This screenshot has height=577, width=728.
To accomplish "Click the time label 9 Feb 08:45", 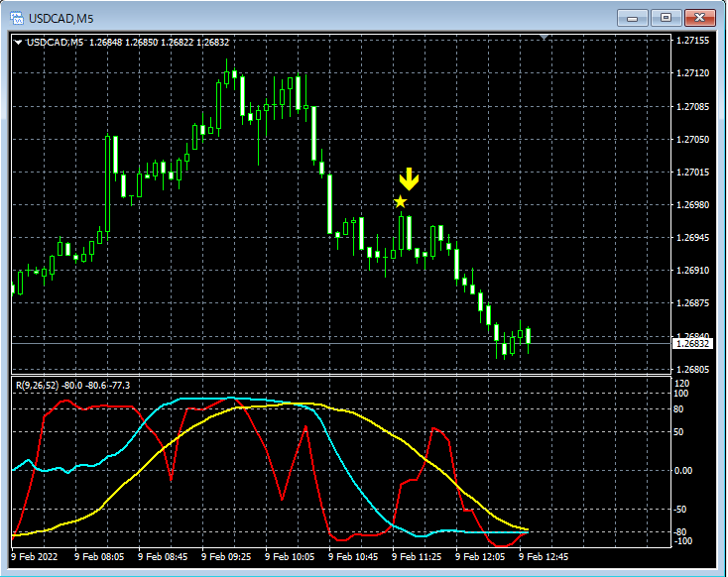I will coord(163,556).
